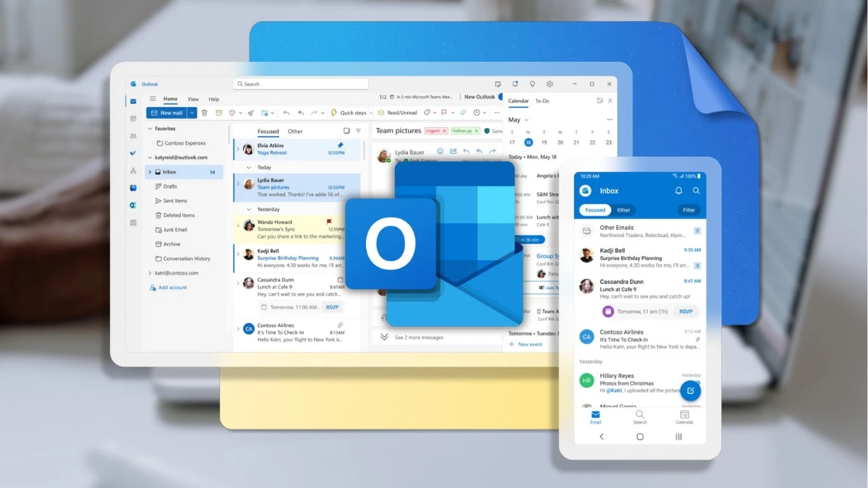Click the Pin icon in ribbon
This screenshot has width=868, height=488.
tap(463, 113)
